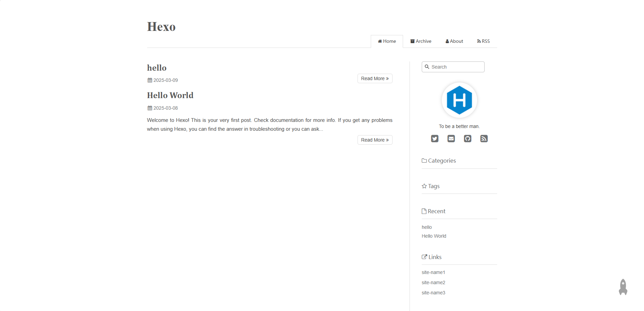The width and height of the screenshot is (644, 311).
Task: Visit the site-name1 link
Action: pyautogui.click(x=433, y=272)
